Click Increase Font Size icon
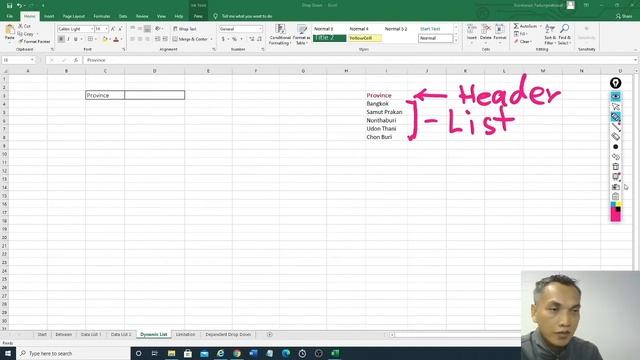640x360 pixels. click(113, 29)
